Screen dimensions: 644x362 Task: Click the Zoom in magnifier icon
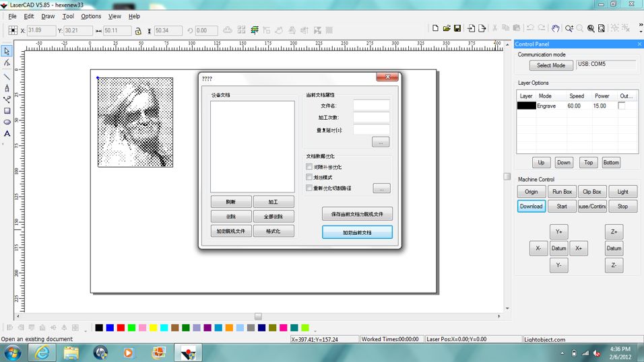click(x=569, y=28)
